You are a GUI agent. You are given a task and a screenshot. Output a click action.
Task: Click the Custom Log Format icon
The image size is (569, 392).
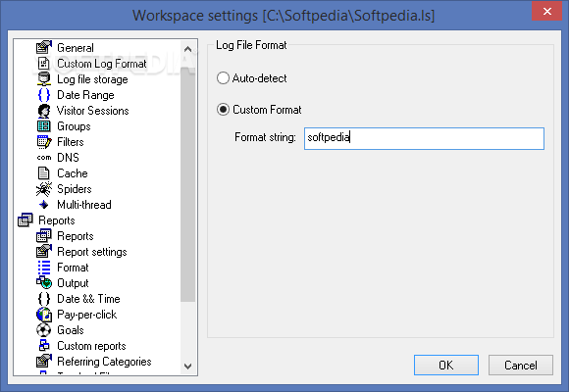[44, 64]
